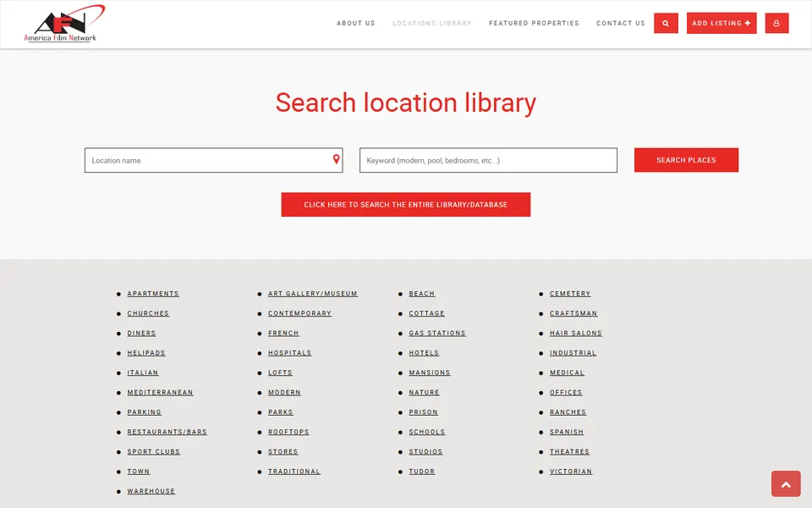Screen dimensions: 812x508
Task: Focus the Keyword input field
Action: 488,160
